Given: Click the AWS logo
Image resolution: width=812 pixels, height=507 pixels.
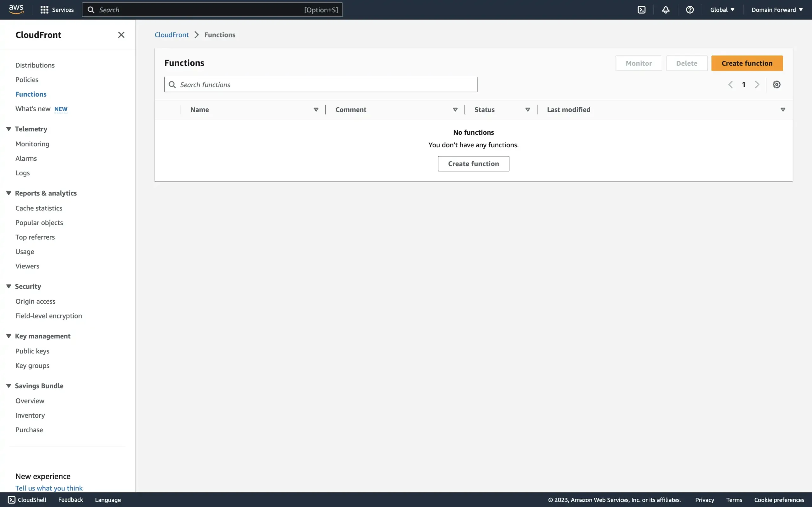Looking at the screenshot, I should point(16,10).
